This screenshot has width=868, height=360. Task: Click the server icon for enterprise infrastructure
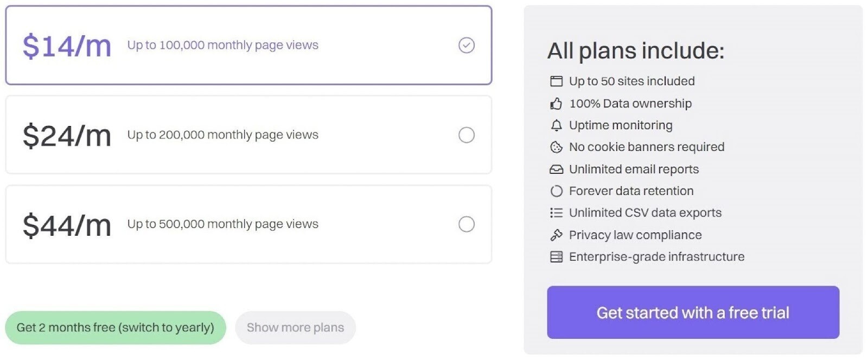pyautogui.click(x=556, y=257)
